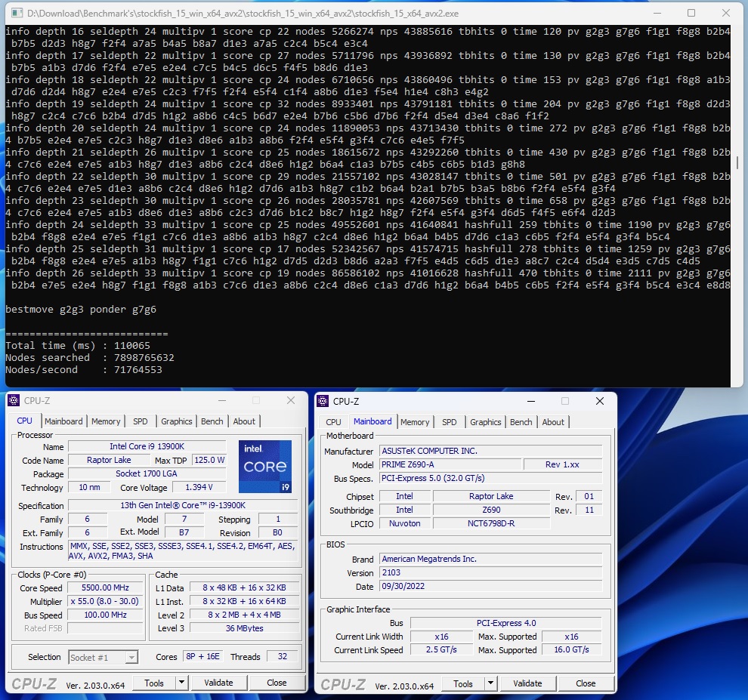748x700 pixels.
Task: Click 'Total time (ms) : 110065' console line
Action: click(x=78, y=345)
